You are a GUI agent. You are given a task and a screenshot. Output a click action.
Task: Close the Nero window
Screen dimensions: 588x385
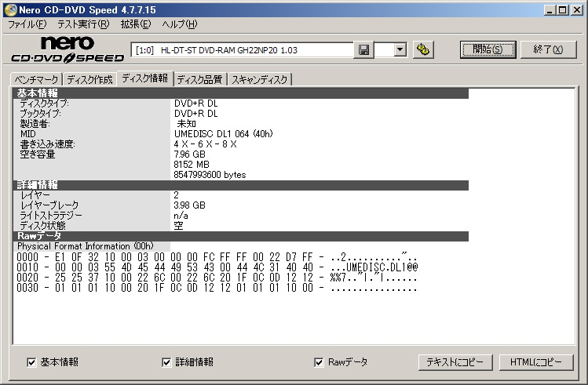click(x=576, y=10)
